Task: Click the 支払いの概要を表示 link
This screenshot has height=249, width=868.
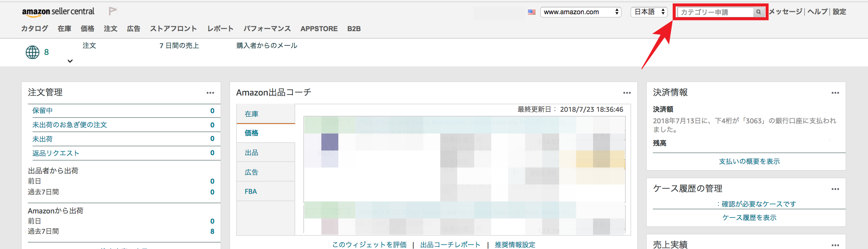Action: pyautogui.click(x=749, y=162)
